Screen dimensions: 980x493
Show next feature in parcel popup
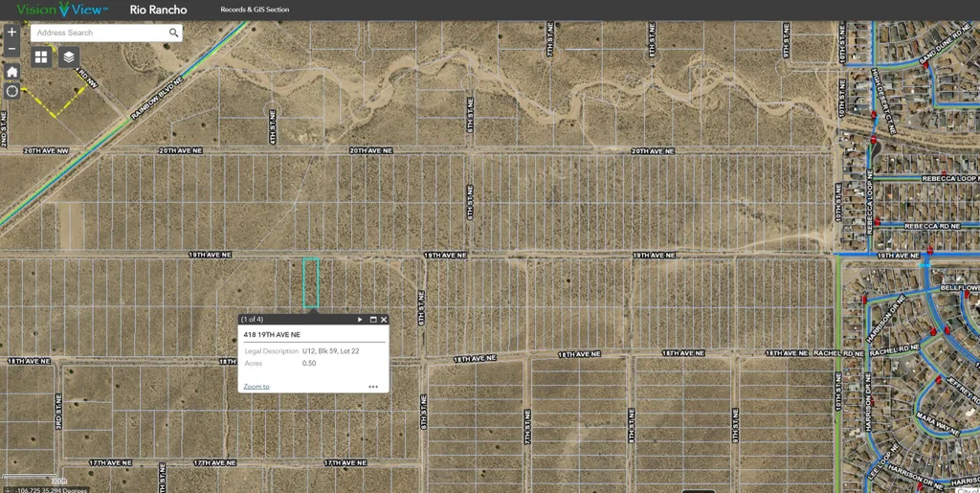pos(360,320)
